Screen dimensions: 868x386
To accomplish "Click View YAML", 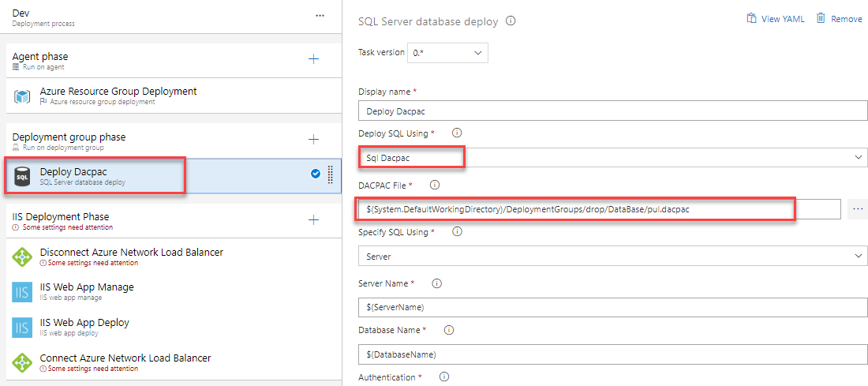I will point(776,18).
